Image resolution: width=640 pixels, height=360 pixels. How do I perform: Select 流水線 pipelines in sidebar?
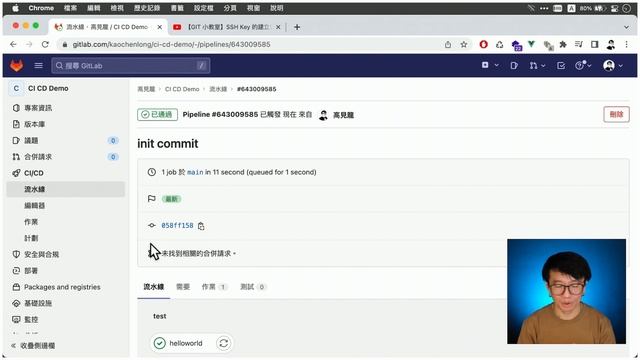point(65,189)
